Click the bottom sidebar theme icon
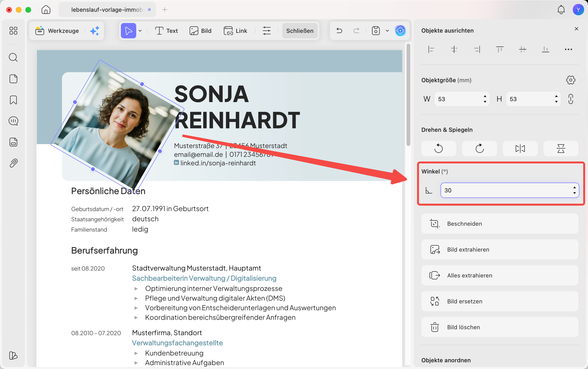Image resolution: width=588 pixels, height=369 pixels. 13,356
